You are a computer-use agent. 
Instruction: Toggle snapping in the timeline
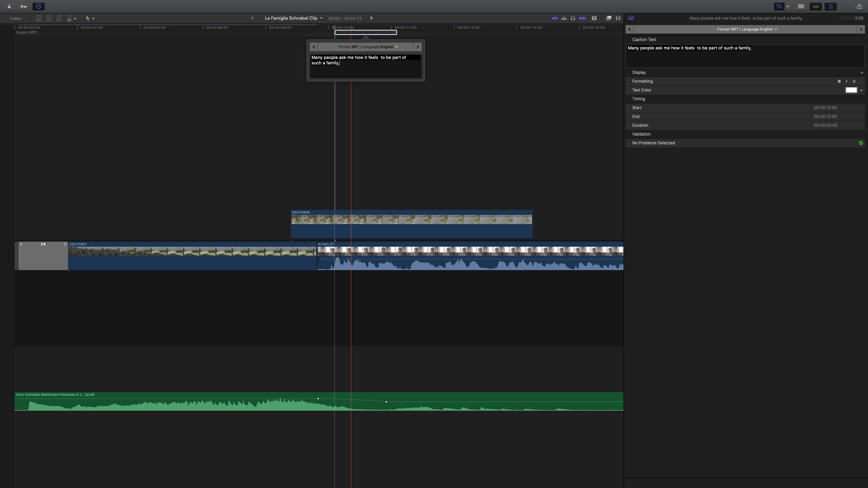point(582,18)
